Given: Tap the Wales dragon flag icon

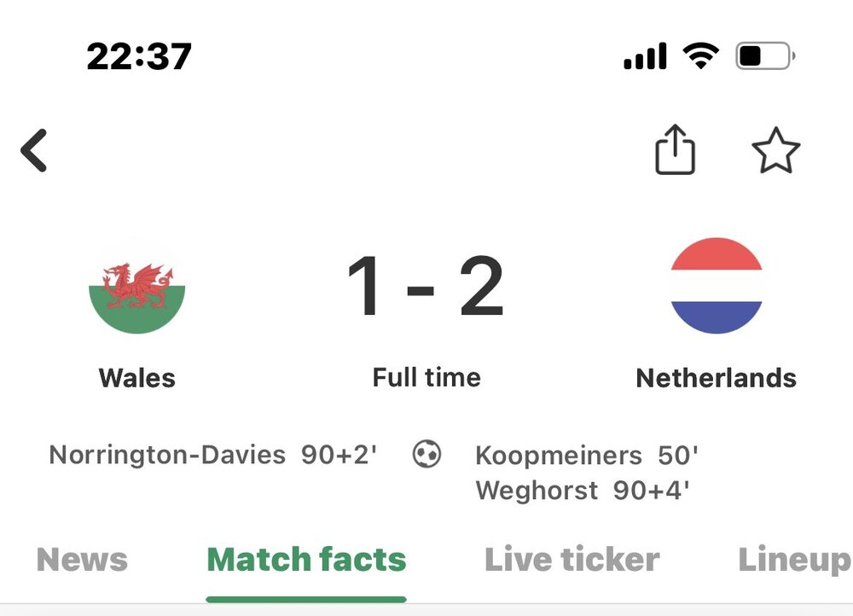Looking at the screenshot, I should (137, 286).
